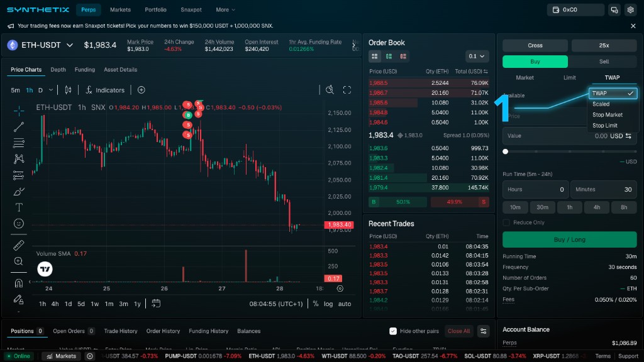This screenshot has width=644, height=362.
Task: Click the order size slider handle
Action: (x=506, y=151)
